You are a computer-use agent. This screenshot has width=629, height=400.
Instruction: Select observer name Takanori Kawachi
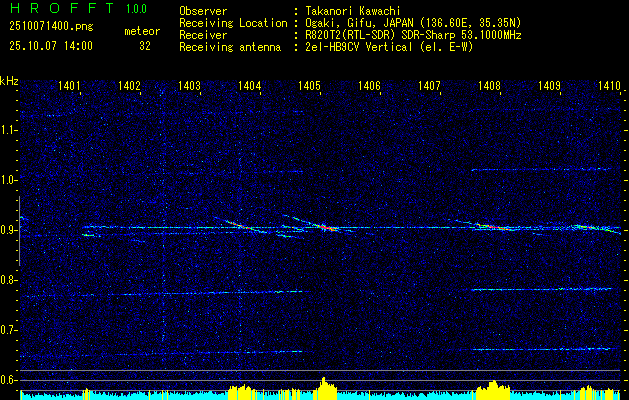click(x=353, y=11)
